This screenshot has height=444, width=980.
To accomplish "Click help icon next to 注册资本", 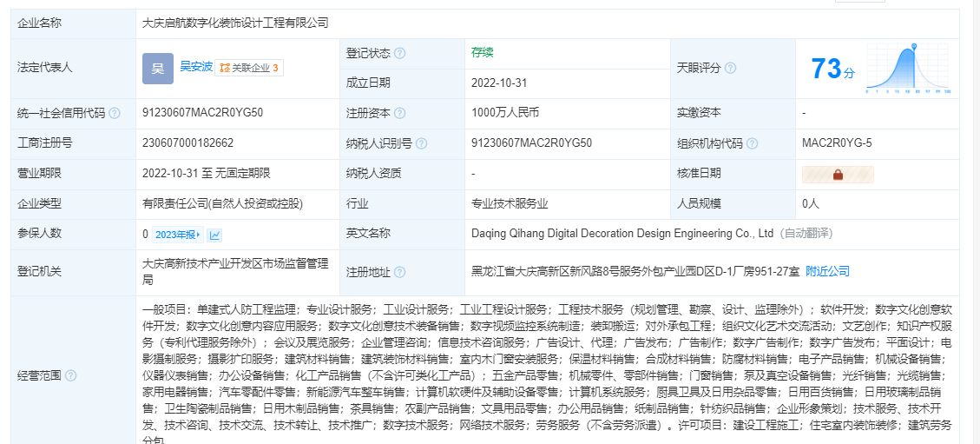I will pos(399,113).
